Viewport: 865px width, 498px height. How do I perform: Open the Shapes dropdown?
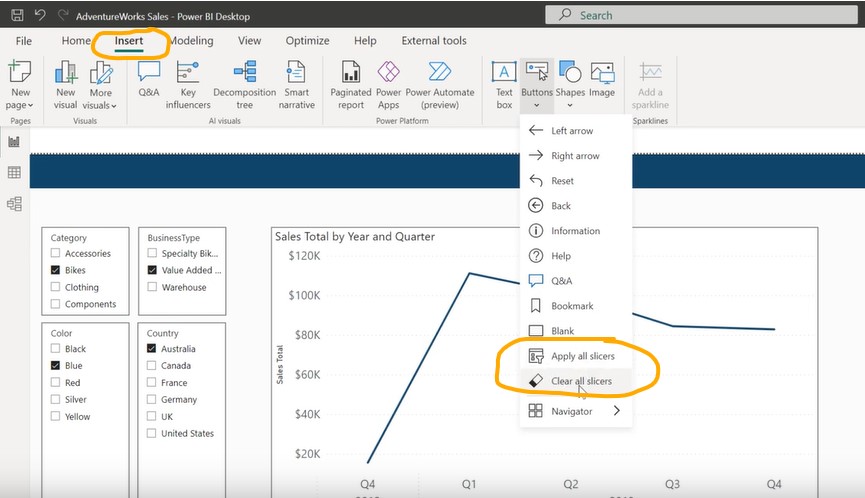point(570,104)
